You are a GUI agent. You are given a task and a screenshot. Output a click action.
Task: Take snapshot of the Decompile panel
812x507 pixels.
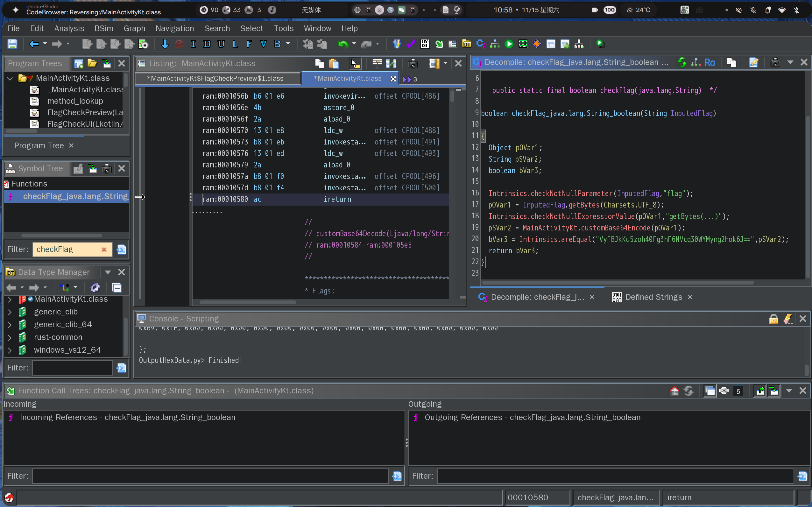[774, 62]
